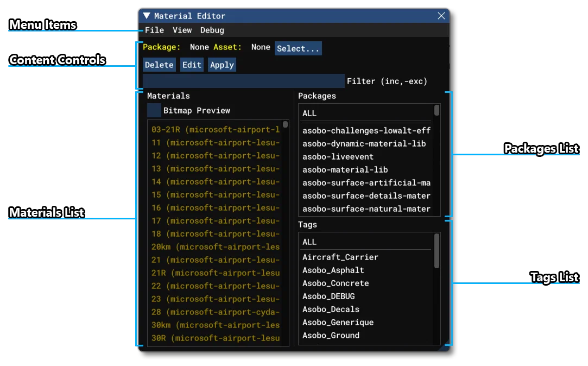
Task: Select material 30km (microsoft-airport-les
Action: 216,325
